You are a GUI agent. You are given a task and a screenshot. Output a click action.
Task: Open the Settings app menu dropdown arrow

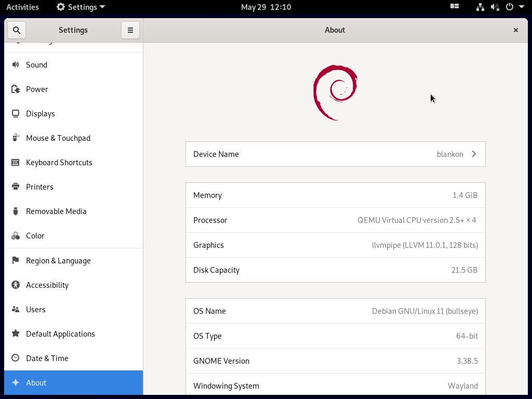(102, 7)
